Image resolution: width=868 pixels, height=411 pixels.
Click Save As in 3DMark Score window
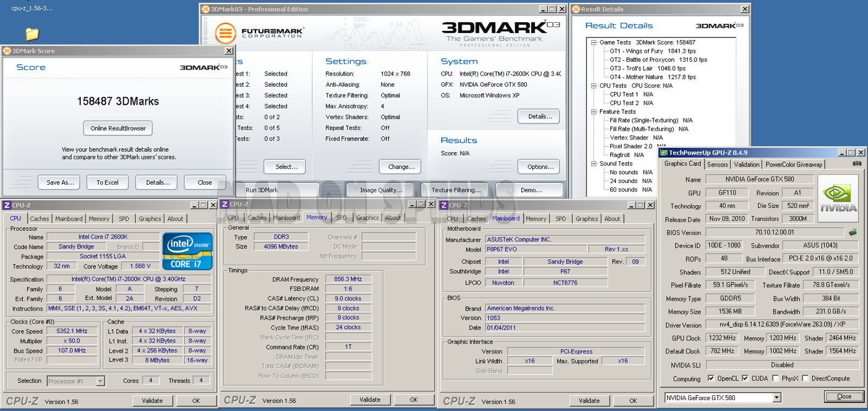(60, 182)
